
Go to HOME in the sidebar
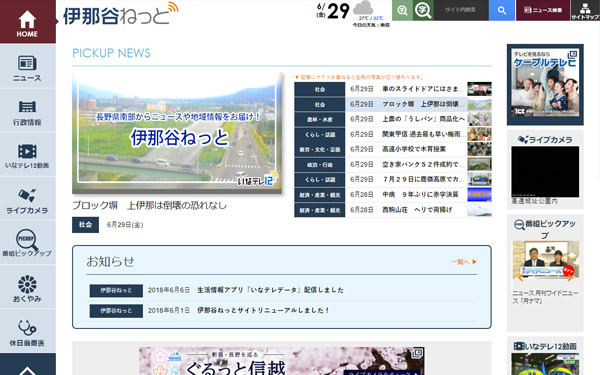click(x=28, y=21)
